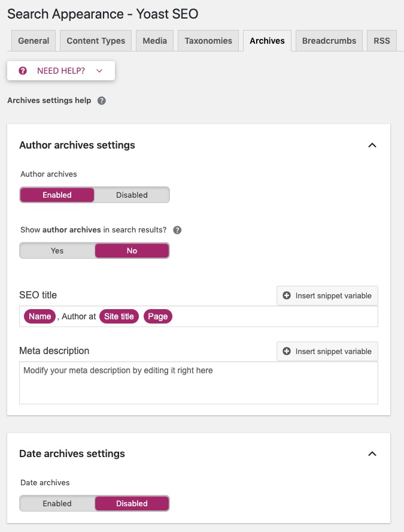Set Date archives to Enabled
This screenshot has height=532, width=404.
point(57,503)
